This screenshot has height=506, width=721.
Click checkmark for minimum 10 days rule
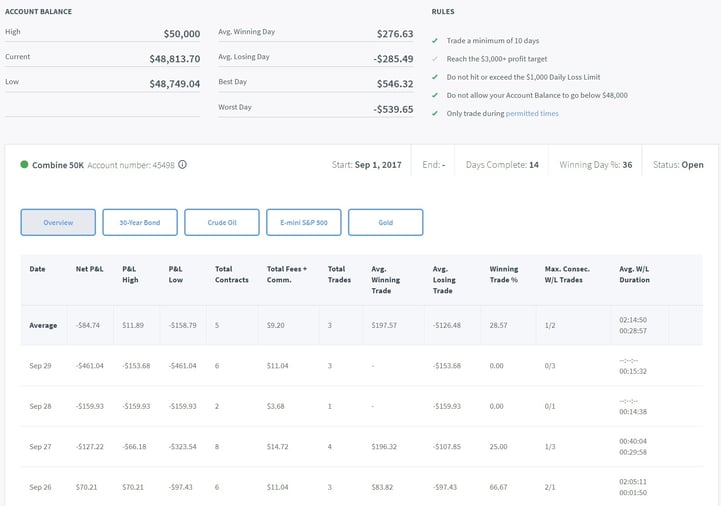coord(434,40)
